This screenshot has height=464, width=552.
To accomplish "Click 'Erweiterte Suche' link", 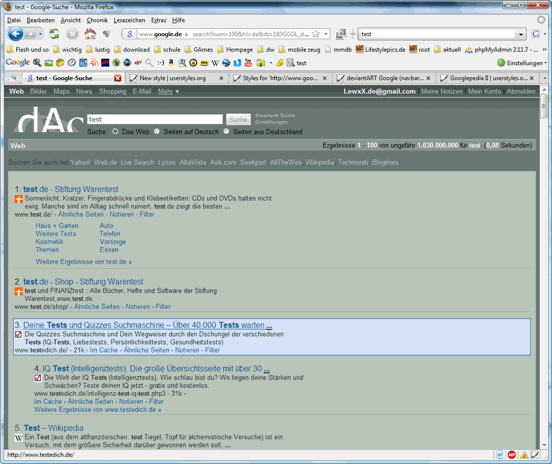I will [275, 115].
